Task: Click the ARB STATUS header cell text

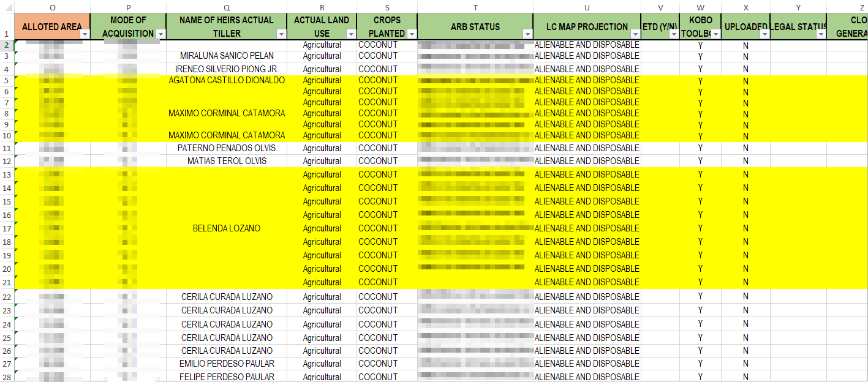Action: pos(475,27)
